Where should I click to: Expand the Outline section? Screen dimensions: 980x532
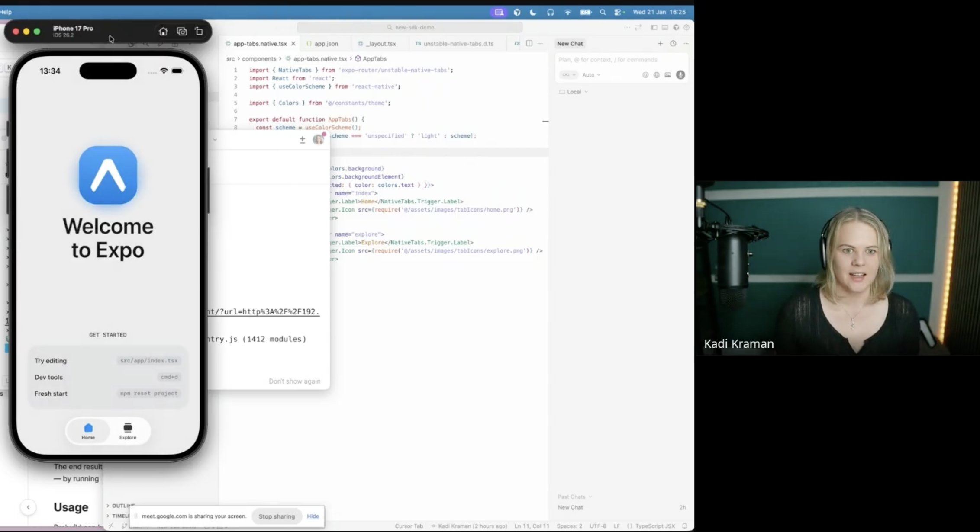(121, 506)
